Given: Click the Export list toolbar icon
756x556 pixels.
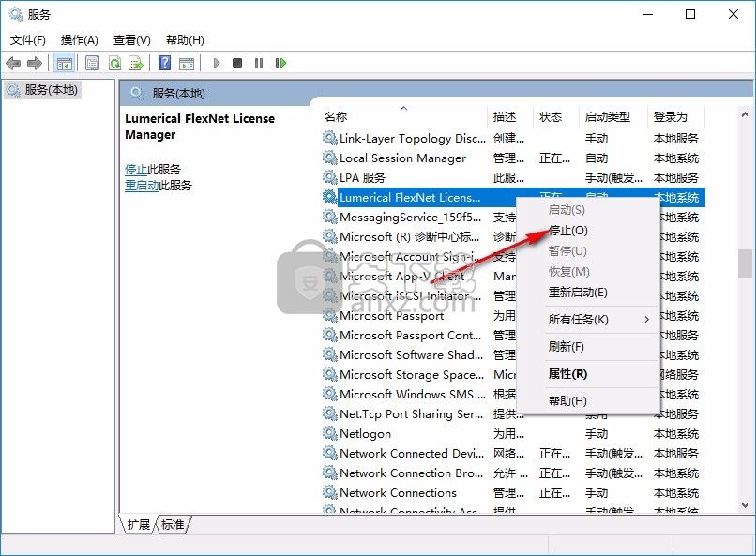Looking at the screenshot, I should 136,63.
